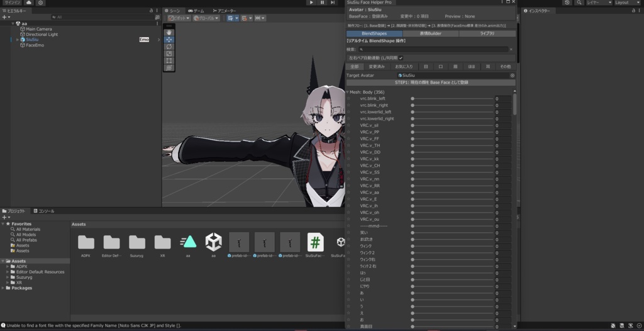This screenshot has height=331, width=644.
Task: Click the サインイン button
Action: point(13,3)
